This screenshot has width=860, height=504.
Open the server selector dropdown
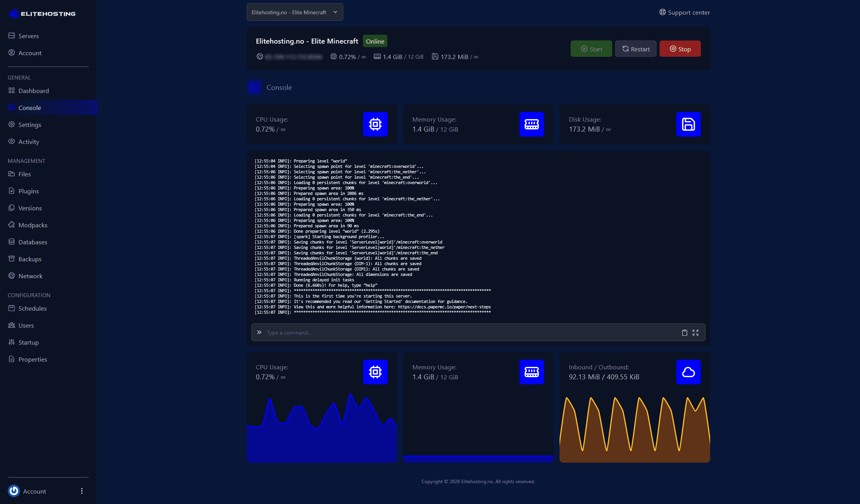[x=295, y=12]
